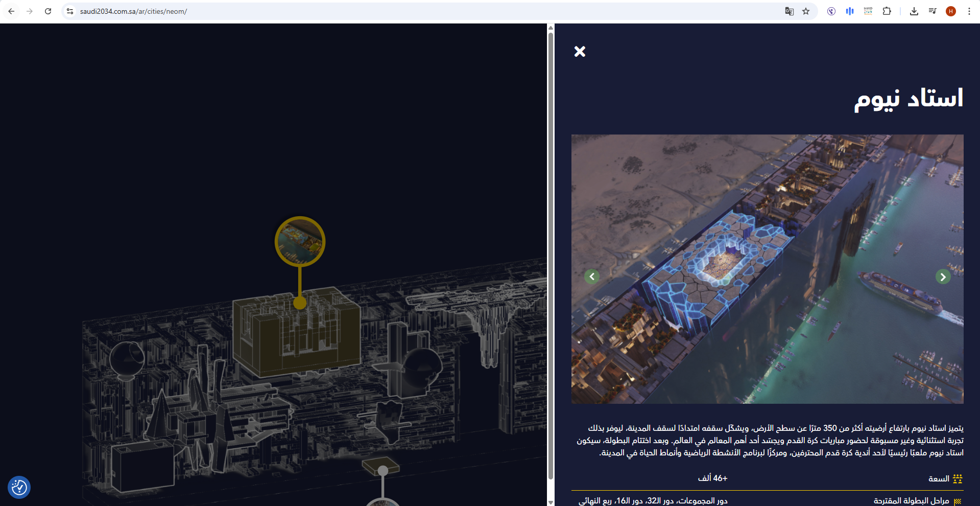View site information in address bar

click(70, 11)
